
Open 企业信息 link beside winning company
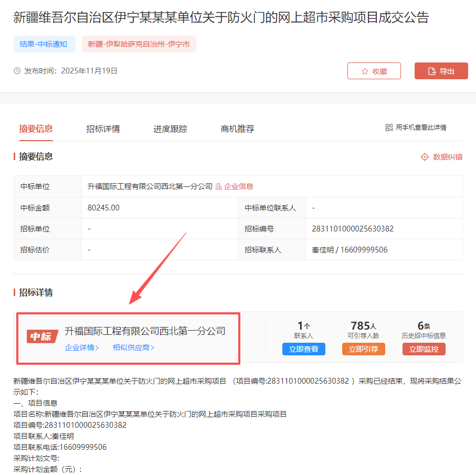[235, 186]
